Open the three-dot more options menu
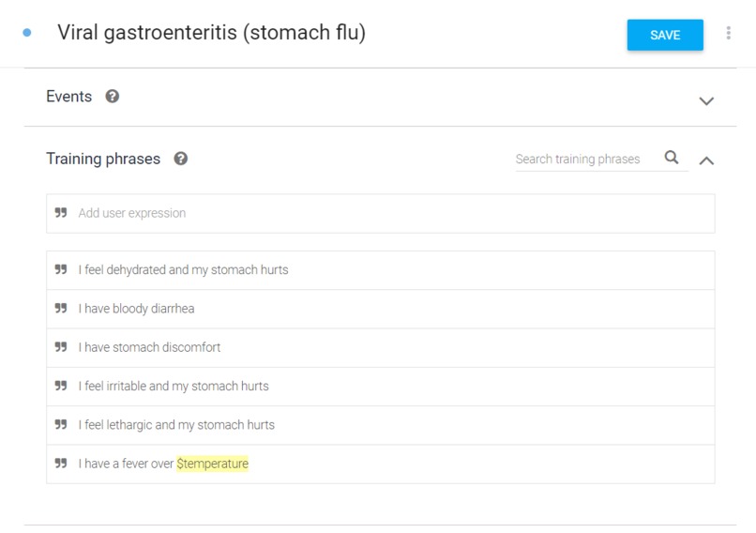This screenshot has width=756, height=533. point(728,34)
